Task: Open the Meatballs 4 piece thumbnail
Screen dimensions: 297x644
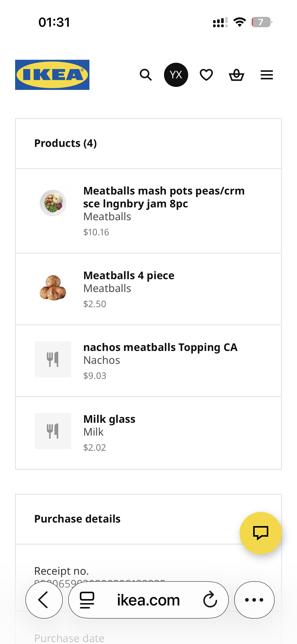Action: (x=53, y=287)
